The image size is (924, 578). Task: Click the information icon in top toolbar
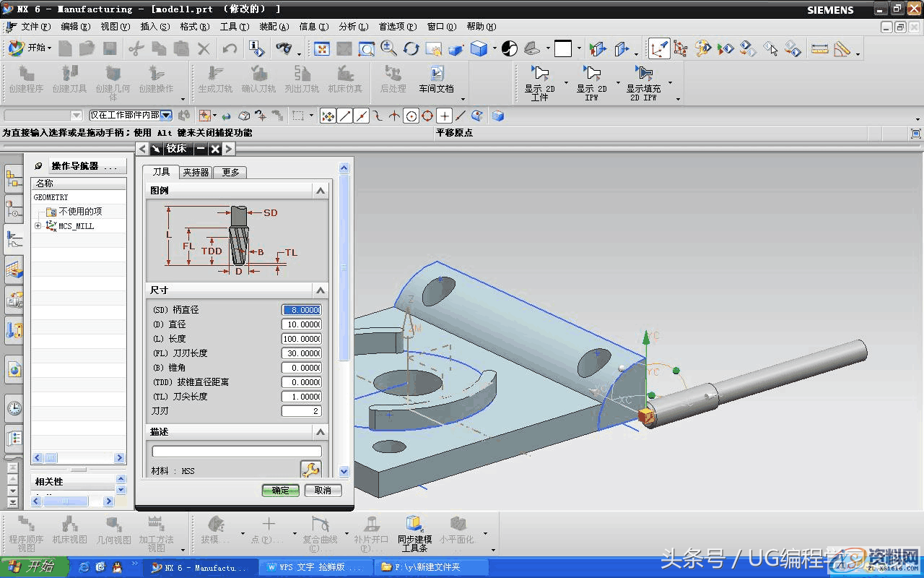coord(256,49)
